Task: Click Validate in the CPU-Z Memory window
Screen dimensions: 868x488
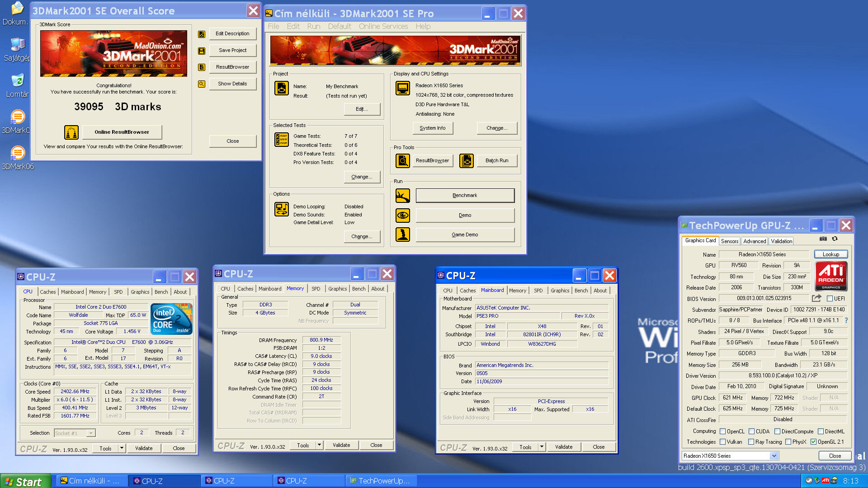Action: pyautogui.click(x=341, y=445)
